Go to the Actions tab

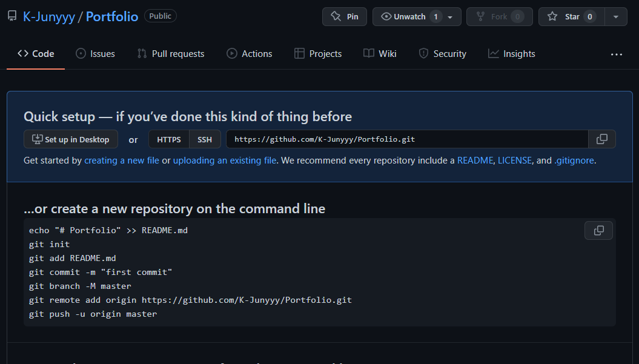click(x=250, y=54)
